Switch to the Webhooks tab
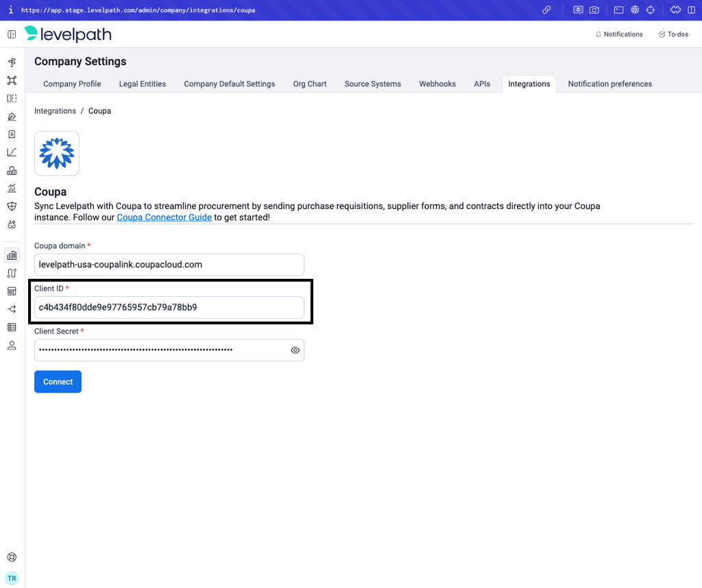This screenshot has height=588, width=702. (437, 84)
